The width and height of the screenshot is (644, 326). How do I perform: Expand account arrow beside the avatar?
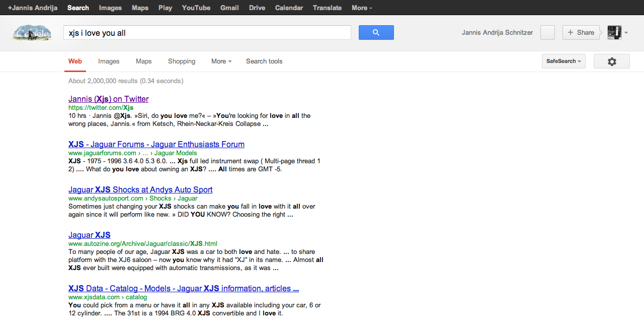click(626, 33)
